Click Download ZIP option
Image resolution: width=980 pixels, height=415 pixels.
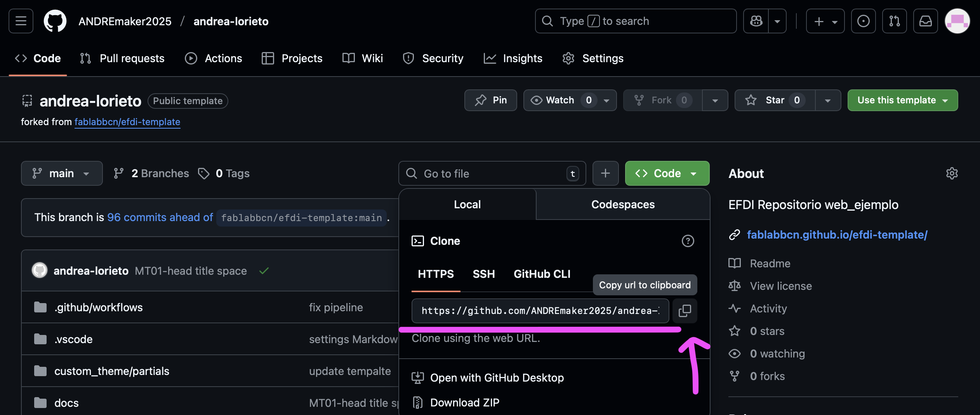(464, 403)
